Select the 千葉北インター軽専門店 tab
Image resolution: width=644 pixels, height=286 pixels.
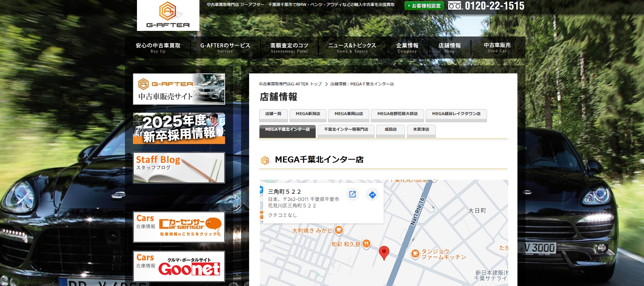pyautogui.click(x=346, y=130)
